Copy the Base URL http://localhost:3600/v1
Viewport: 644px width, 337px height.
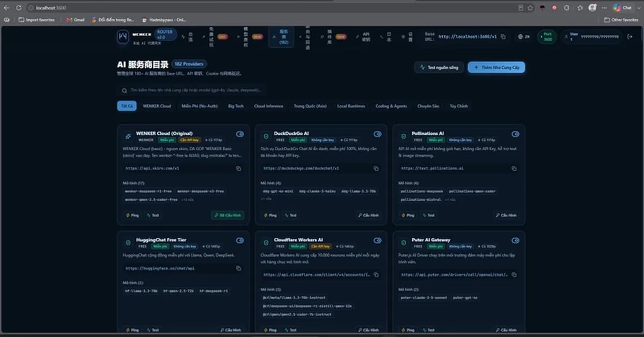click(x=503, y=37)
